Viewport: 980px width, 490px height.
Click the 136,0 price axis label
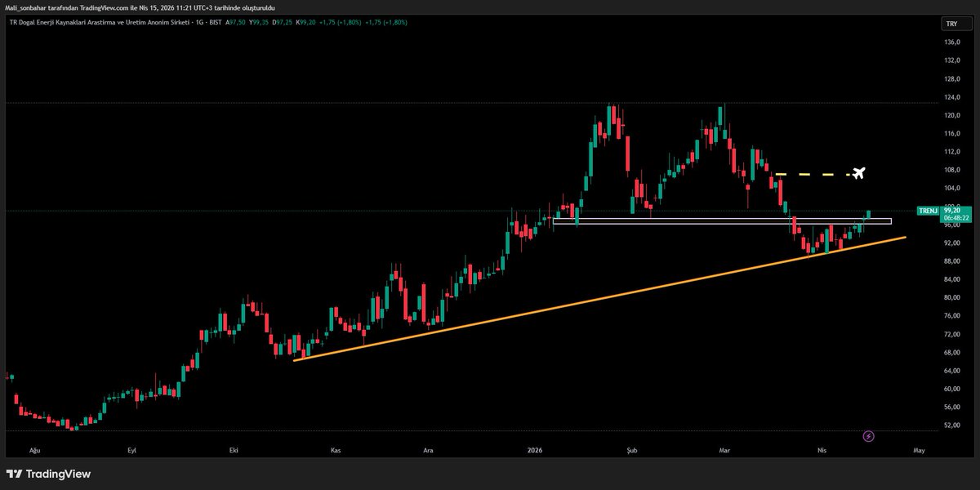click(951, 42)
